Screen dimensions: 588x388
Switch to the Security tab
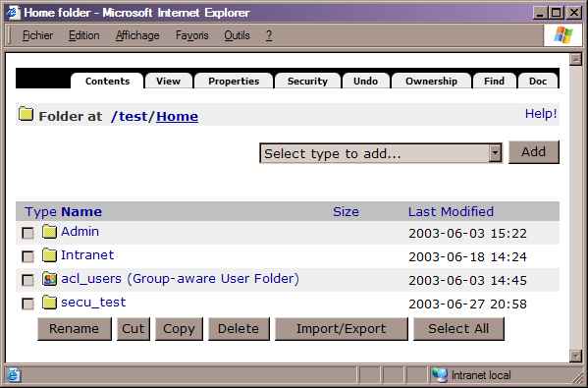pyautogui.click(x=307, y=82)
